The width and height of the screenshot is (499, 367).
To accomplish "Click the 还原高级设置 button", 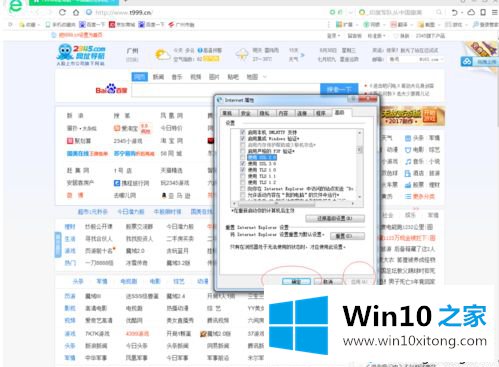I will pos(335,218).
